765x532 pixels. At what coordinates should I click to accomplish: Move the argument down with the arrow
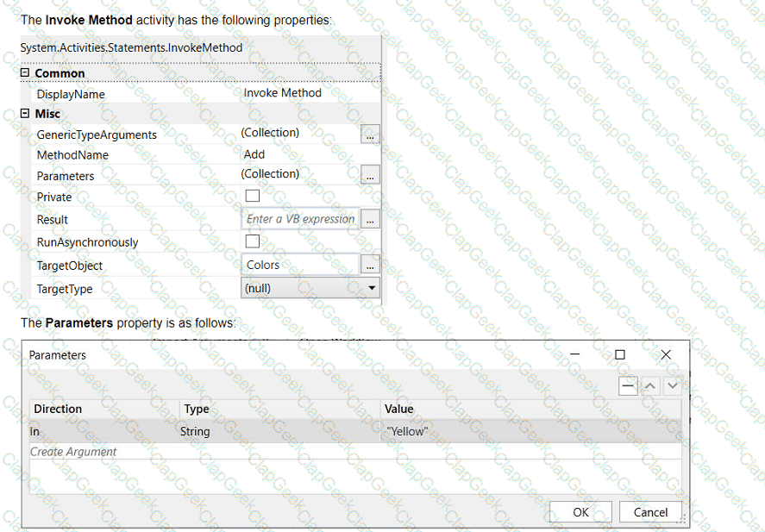click(673, 386)
